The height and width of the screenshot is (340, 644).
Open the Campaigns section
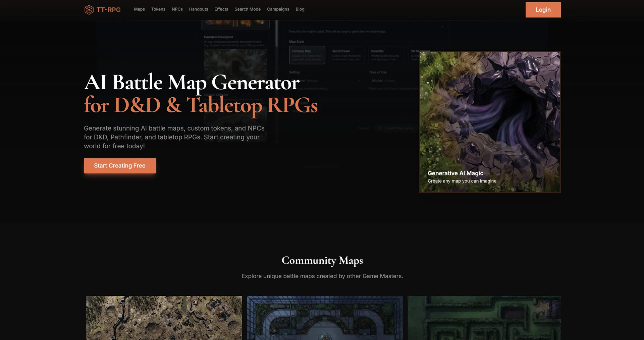[278, 9]
